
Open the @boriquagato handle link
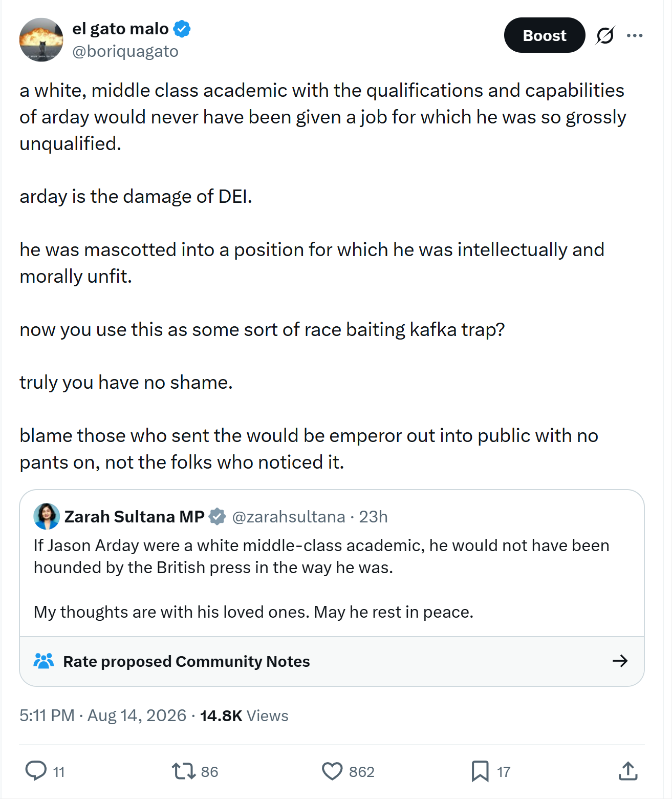(125, 51)
